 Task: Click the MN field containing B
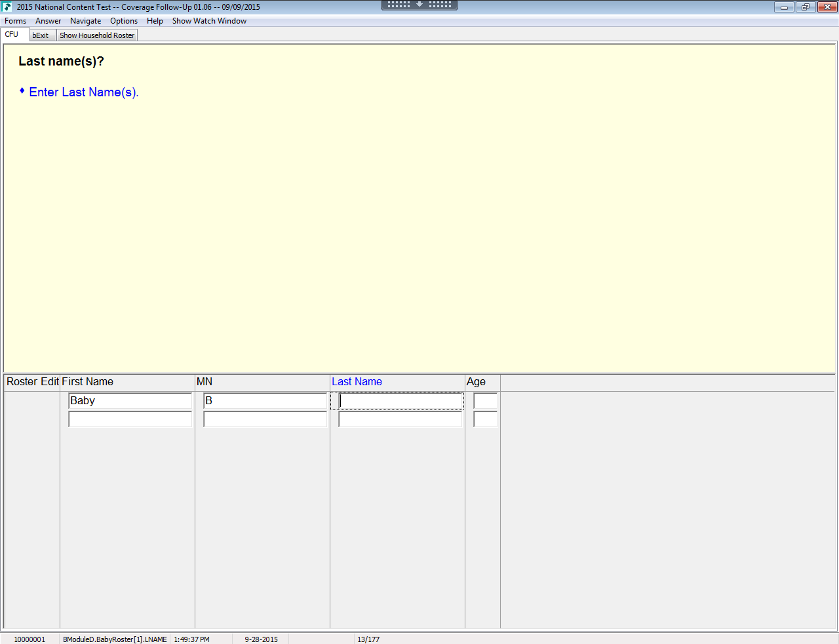pos(265,401)
